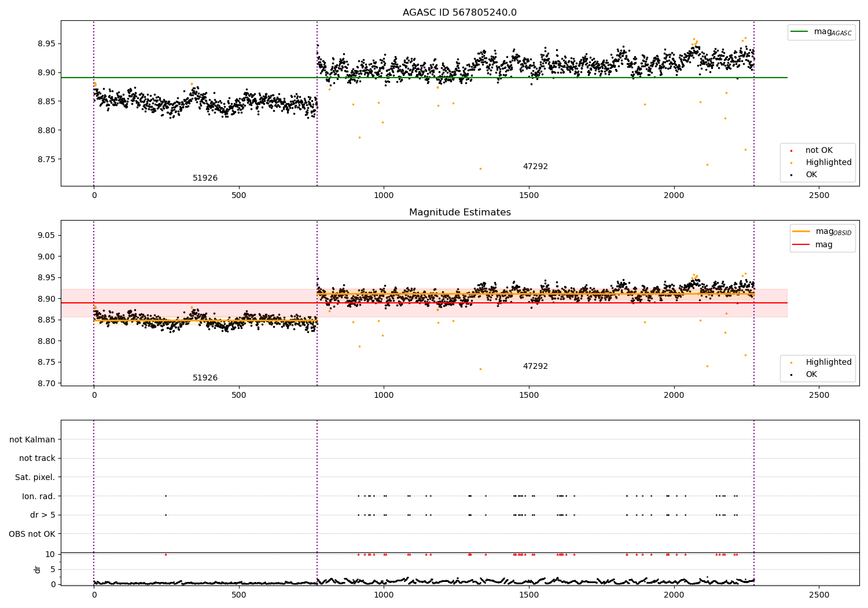
Task: Click the '500' x-tick label under bottom plot
Action: 239,595
